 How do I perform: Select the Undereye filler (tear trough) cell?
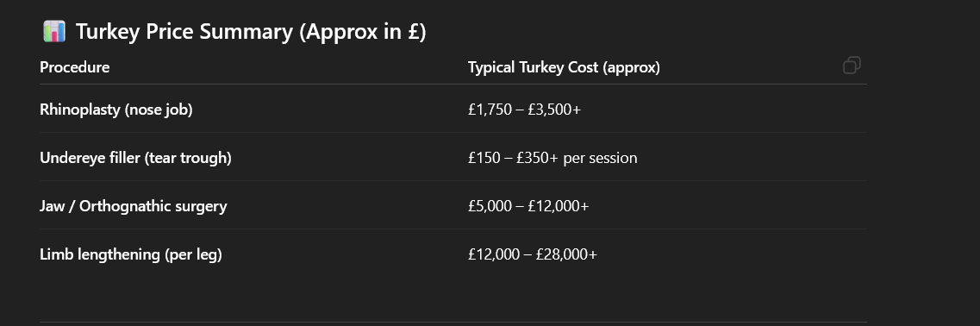tap(135, 158)
